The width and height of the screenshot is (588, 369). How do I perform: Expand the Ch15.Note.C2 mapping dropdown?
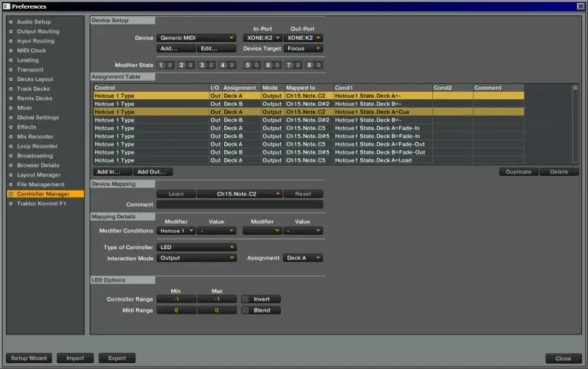240,194
